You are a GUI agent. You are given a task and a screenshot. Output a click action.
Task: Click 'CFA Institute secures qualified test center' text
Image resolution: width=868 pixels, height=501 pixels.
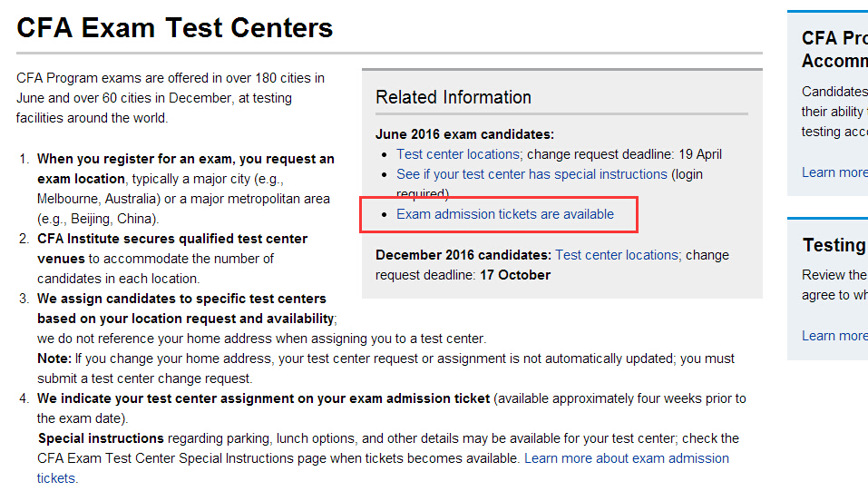pos(172,239)
